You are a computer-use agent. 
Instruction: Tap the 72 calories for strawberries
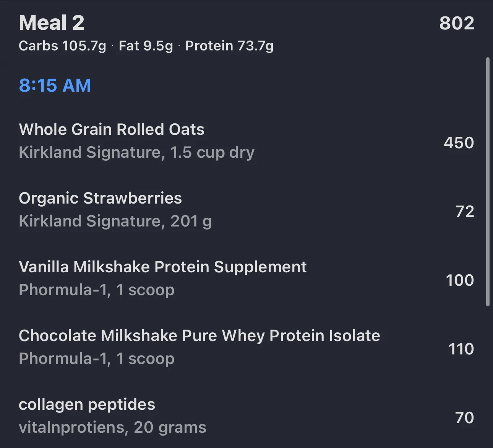tap(465, 212)
